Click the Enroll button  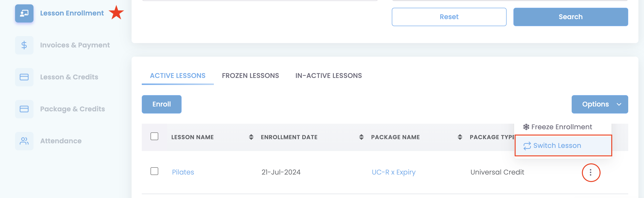tap(161, 104)
